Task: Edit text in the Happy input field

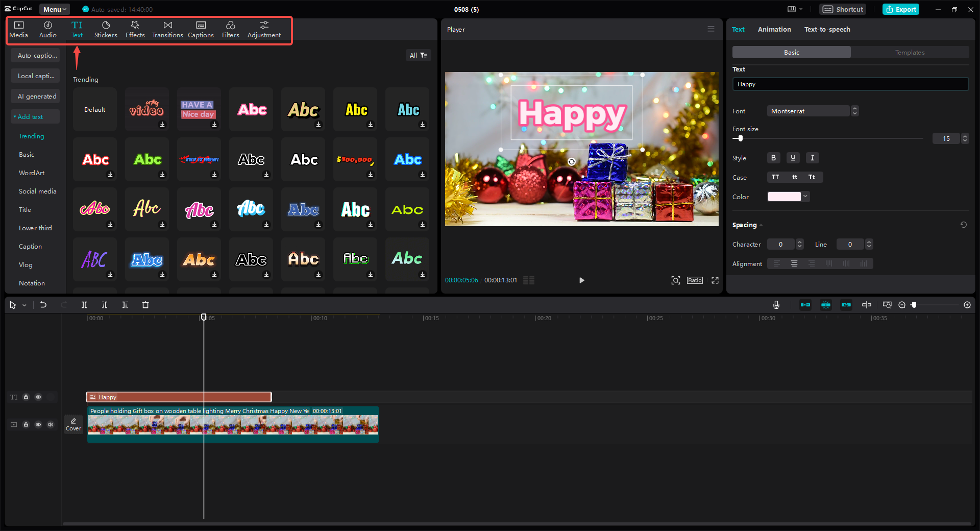Action: tap(850, 84)
